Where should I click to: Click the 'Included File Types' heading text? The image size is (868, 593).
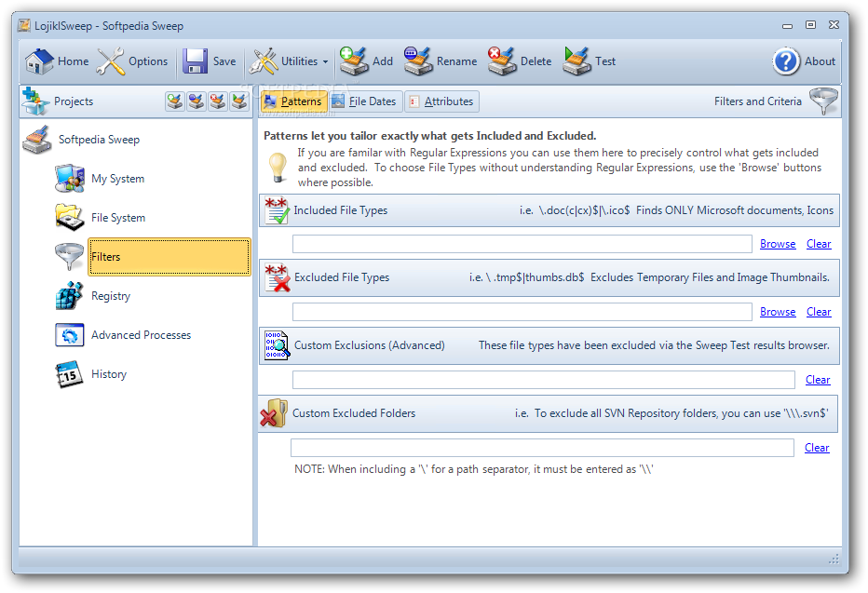pyautogui.click(x=341, y=210)
